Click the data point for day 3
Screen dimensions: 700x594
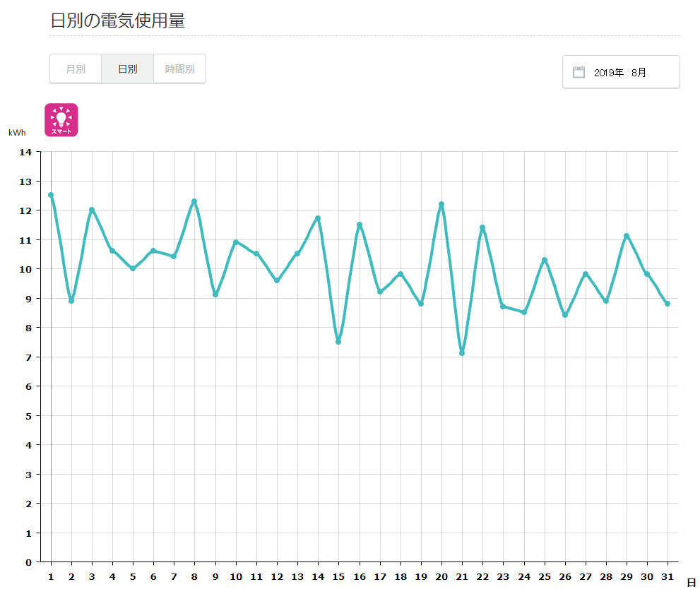tap(92, 210)
